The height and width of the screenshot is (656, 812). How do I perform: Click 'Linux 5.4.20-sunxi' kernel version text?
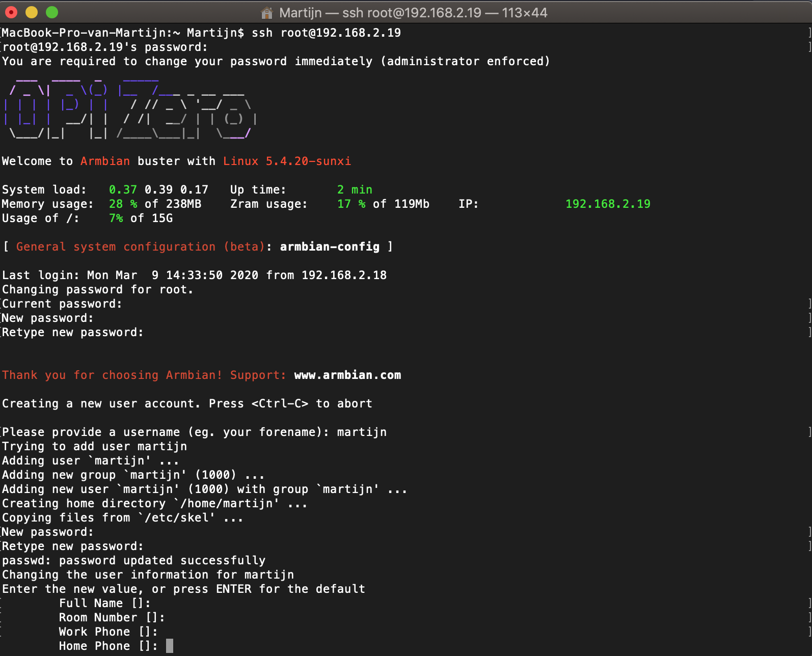pyautogui.click(x=287, y=161)
